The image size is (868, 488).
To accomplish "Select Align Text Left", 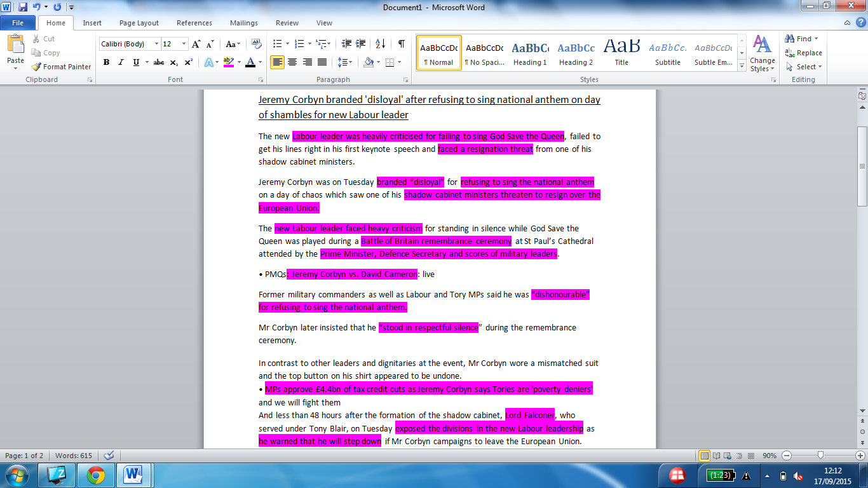I will [x=277, y=62].
